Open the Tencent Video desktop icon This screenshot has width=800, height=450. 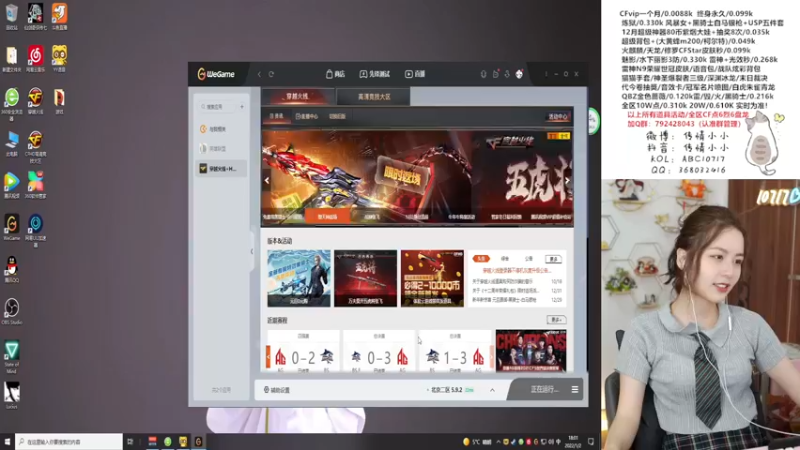coord(12,185)
